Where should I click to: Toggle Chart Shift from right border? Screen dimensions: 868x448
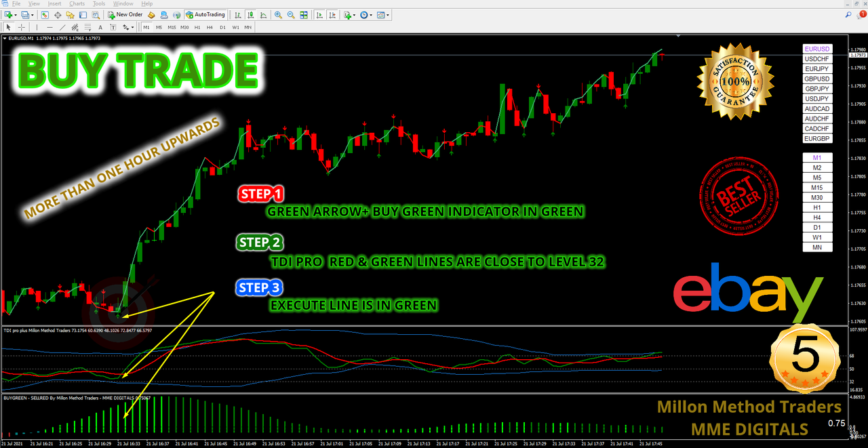[332, 15]
